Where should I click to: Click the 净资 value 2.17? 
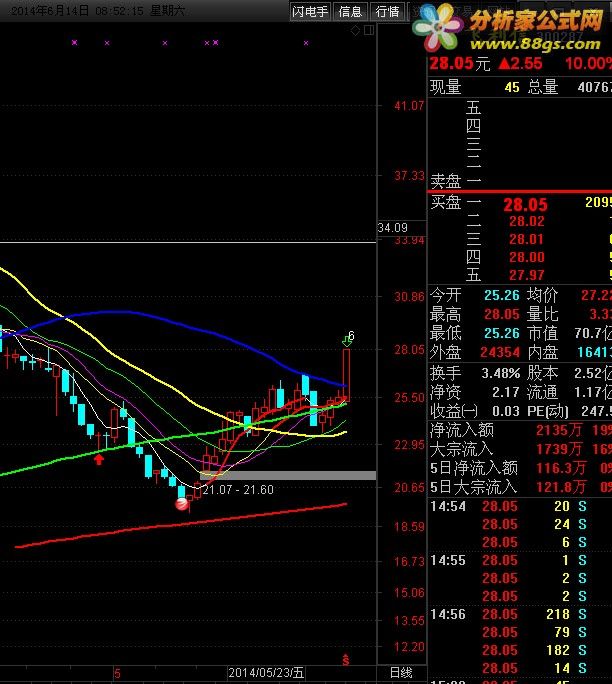506,393
